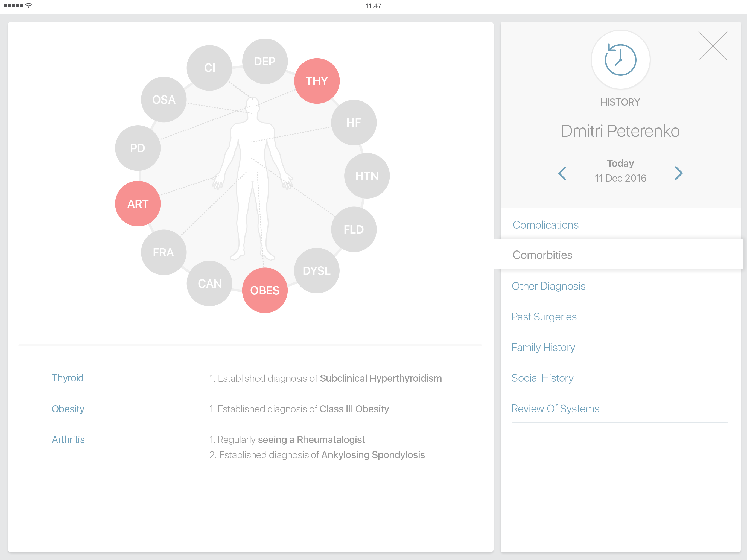Select the DEP depression bubble
The image size is (747, 560).
265,62
